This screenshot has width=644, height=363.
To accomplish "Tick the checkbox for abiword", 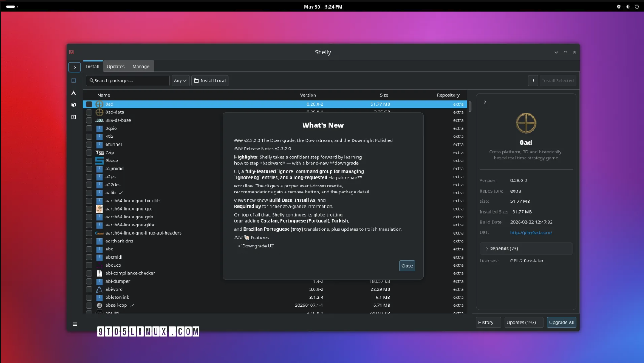I will pyautogui.click(x=89, y=289).
